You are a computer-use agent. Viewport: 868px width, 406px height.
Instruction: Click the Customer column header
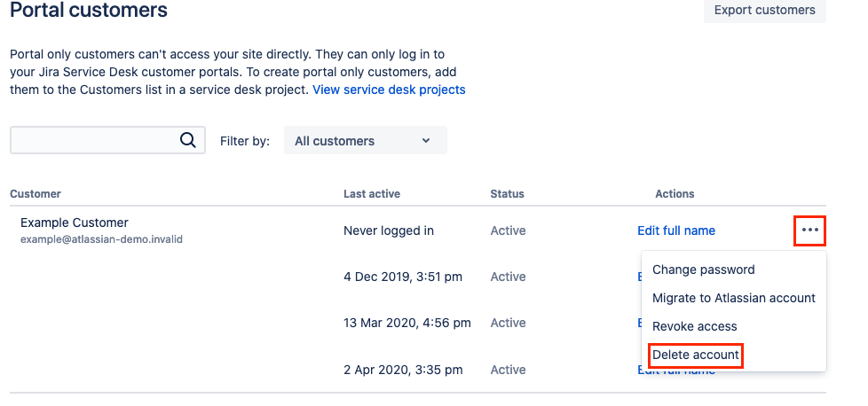[x=35, y=193]
